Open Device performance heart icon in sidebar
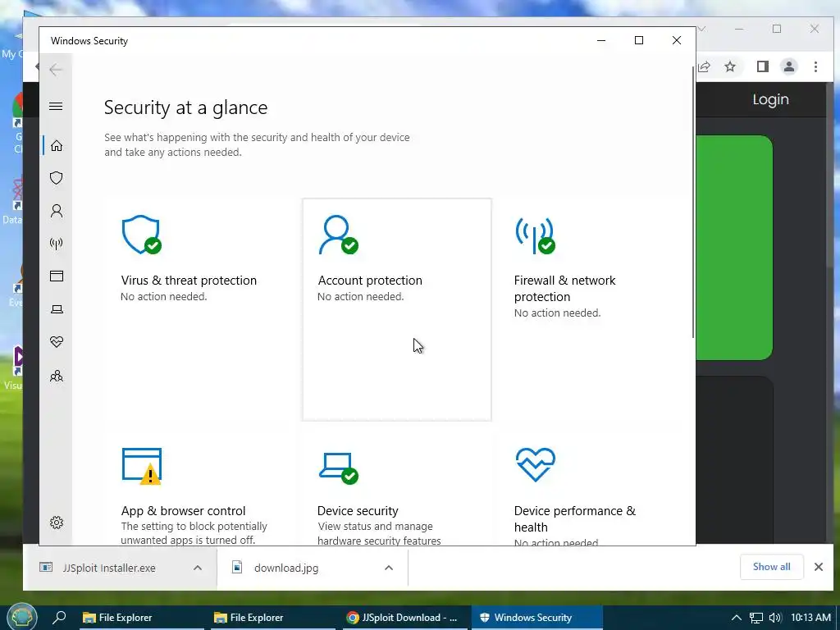Screen dimensions: 840x630 click(x=57, y=342)
